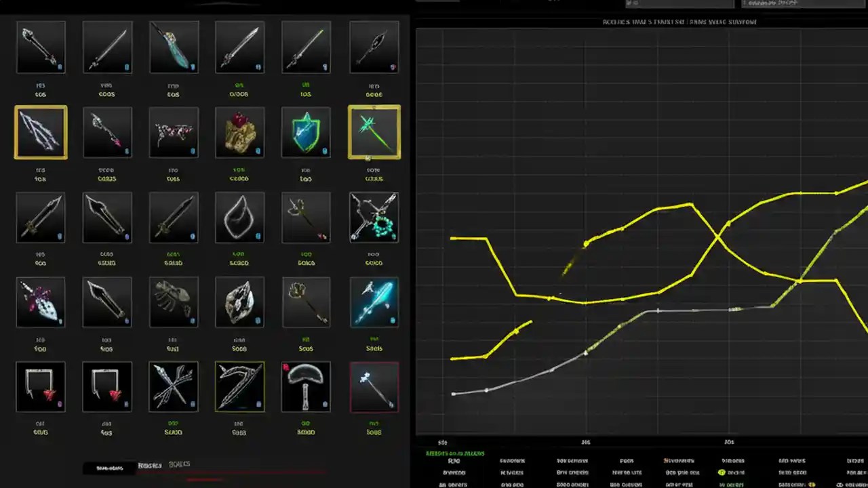The height and width of the screenshot is (488, 868).
Task: Select the crossed-blades weapon icon
Action: 174,386
